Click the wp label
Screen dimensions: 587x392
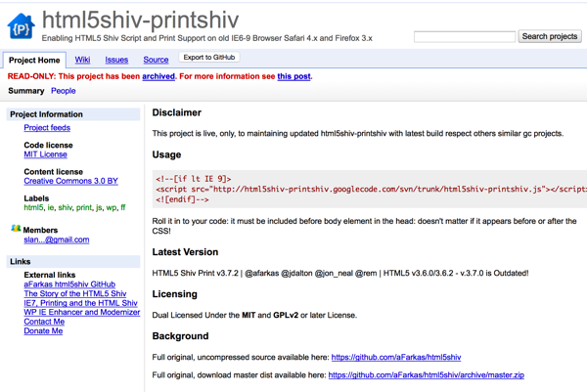pos(112,207)
